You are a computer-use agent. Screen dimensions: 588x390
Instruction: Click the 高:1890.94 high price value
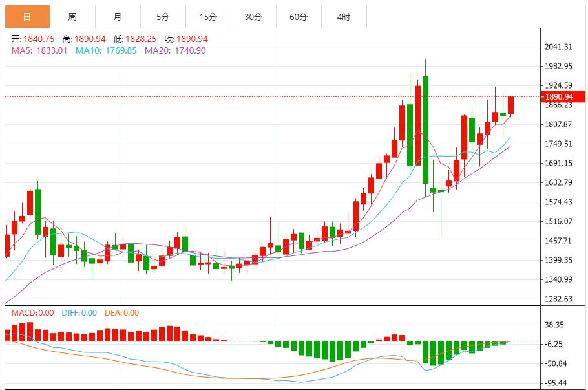[x=84, y=39]
